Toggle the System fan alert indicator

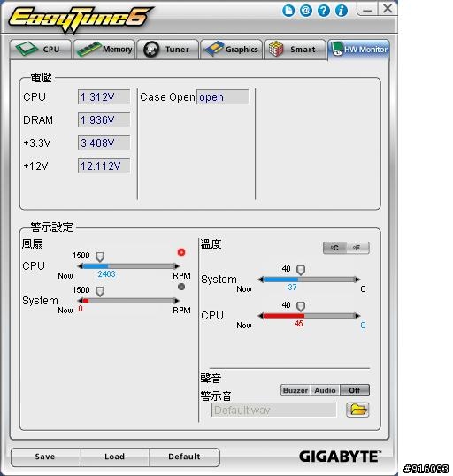[181, 287]
